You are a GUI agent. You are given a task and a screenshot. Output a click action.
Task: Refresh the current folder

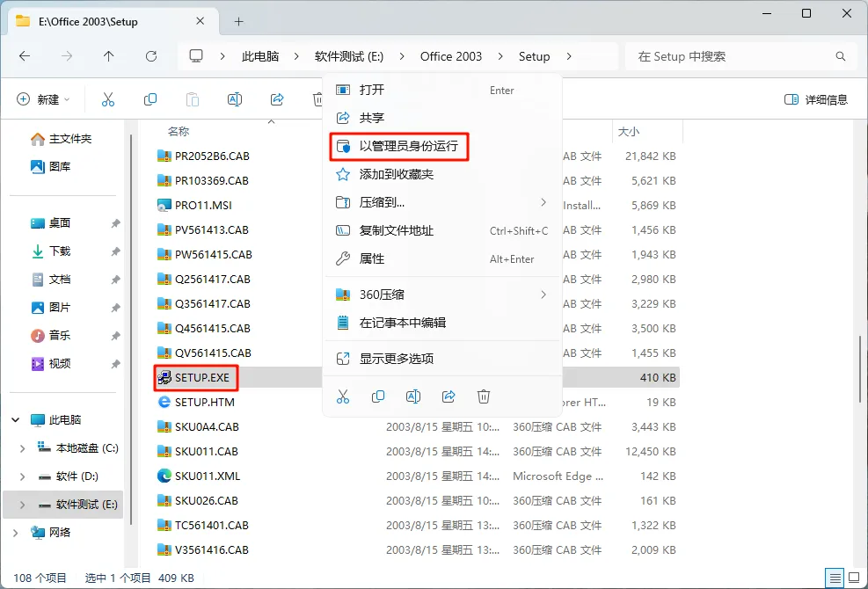click(150, 56)
